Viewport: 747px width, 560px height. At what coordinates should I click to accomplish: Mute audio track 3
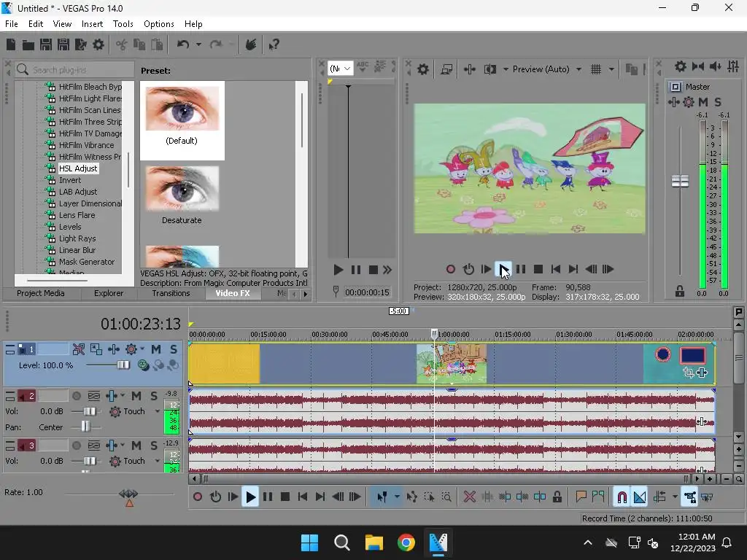[x=136, y=446]
